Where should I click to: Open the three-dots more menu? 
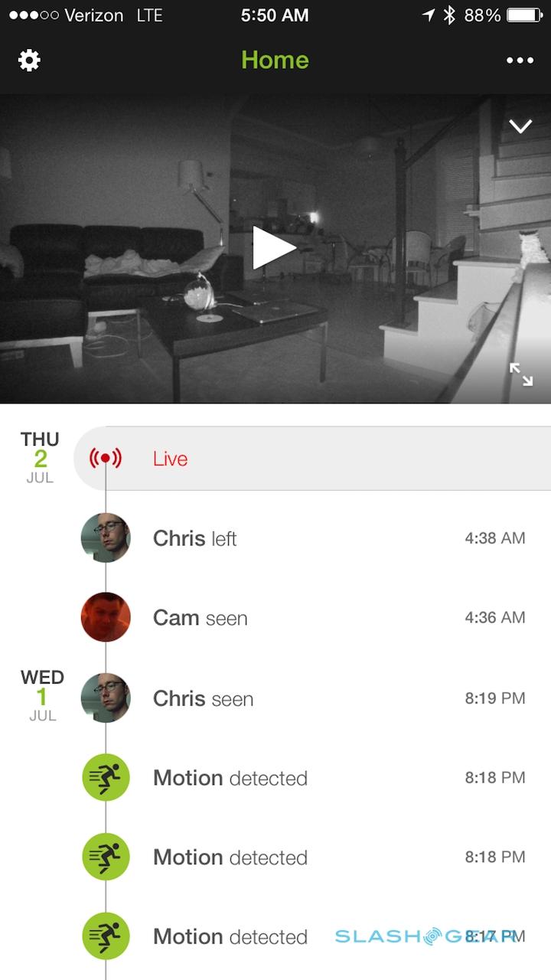[520, 60]
